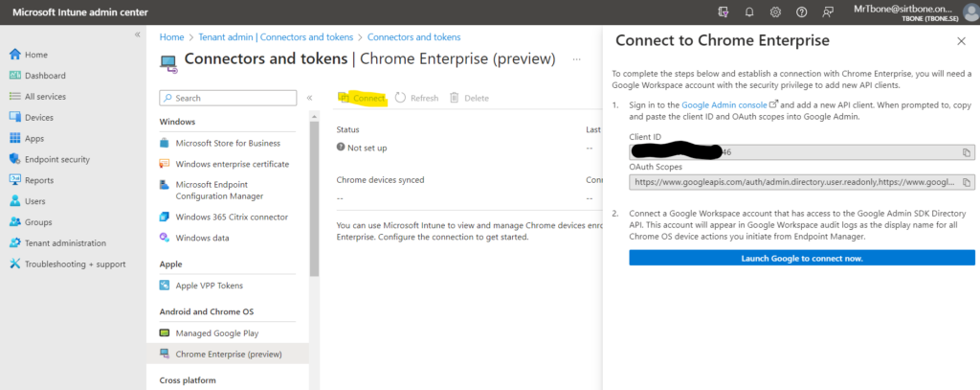The height and width of the screenshot is (390, 980).
Task: Click the Connect toolbar button
Action: tap(362, 99)
